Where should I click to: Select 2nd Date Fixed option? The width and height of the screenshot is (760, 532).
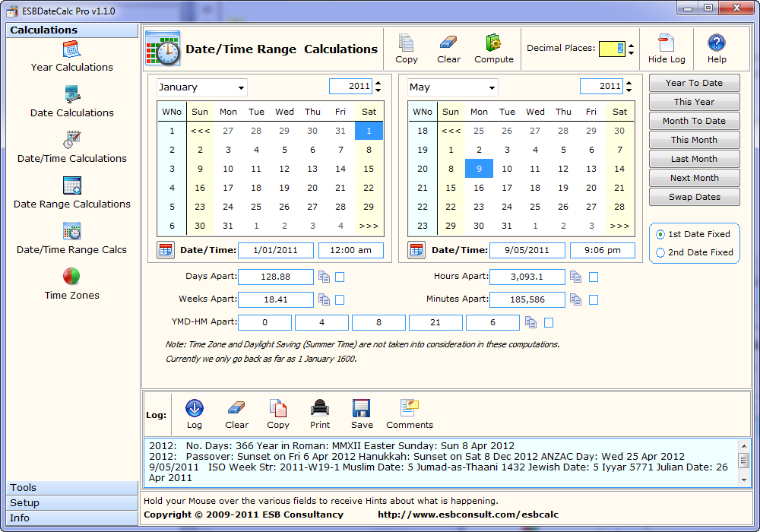coord(660,253)
